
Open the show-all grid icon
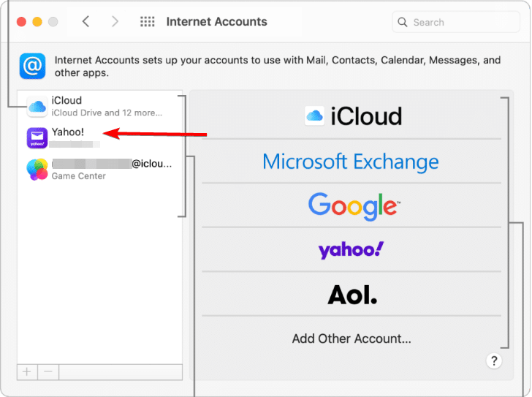pyautogui.click(x=147, y=22)
